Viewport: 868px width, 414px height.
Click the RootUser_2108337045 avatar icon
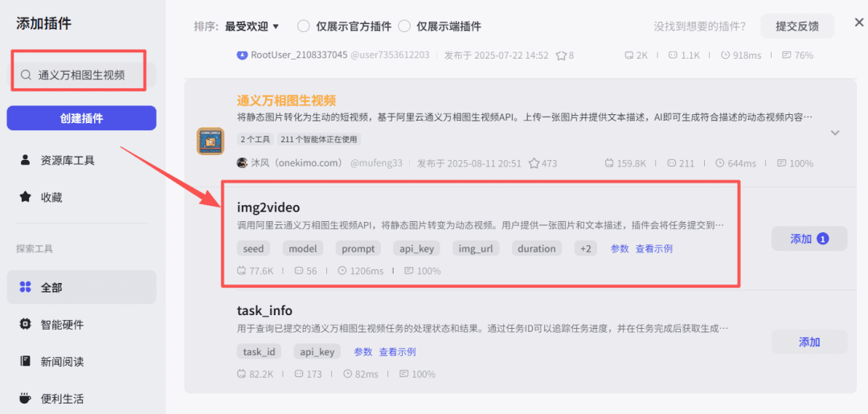point(242,55)
